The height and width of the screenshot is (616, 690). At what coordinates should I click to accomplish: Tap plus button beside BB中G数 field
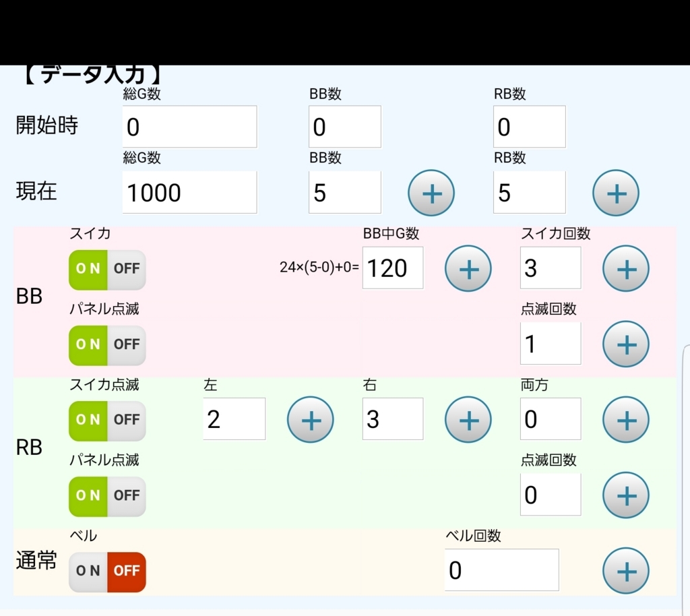(x=468, y=268)
